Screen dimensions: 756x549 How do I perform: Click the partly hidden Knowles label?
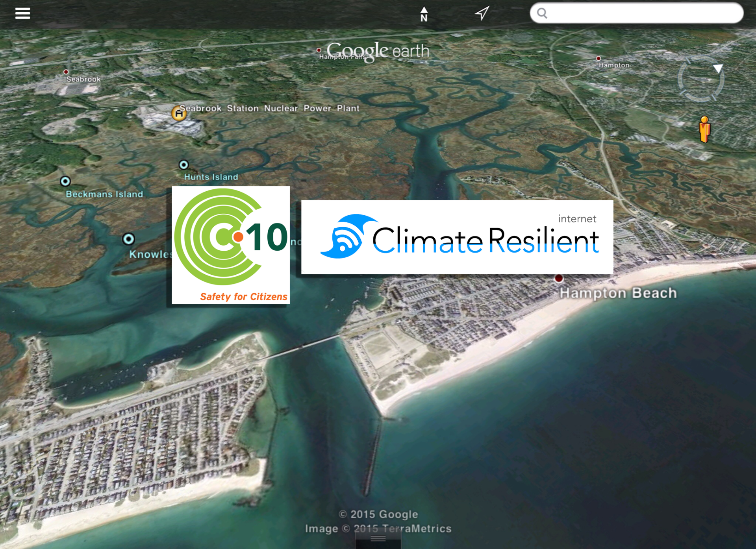[150, 254]
